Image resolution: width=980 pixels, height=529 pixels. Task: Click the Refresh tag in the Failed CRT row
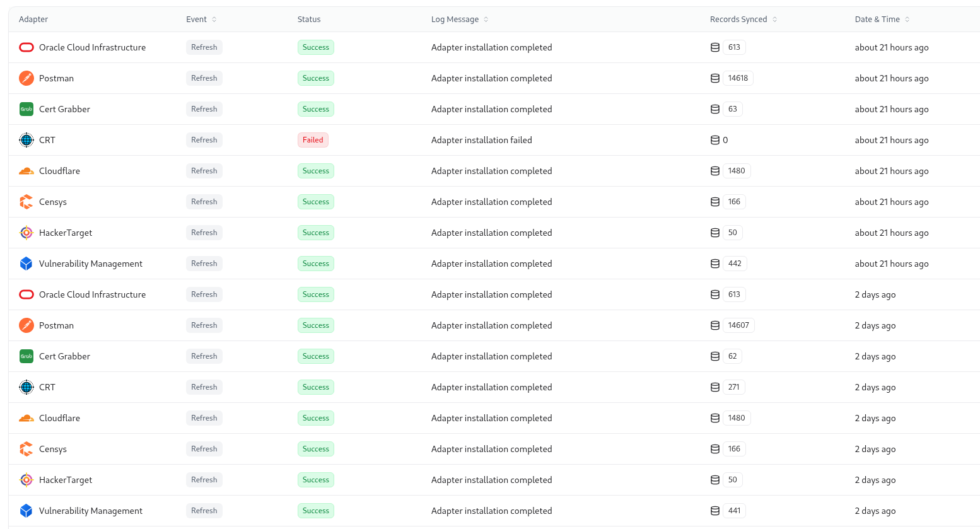click(204, 140)
